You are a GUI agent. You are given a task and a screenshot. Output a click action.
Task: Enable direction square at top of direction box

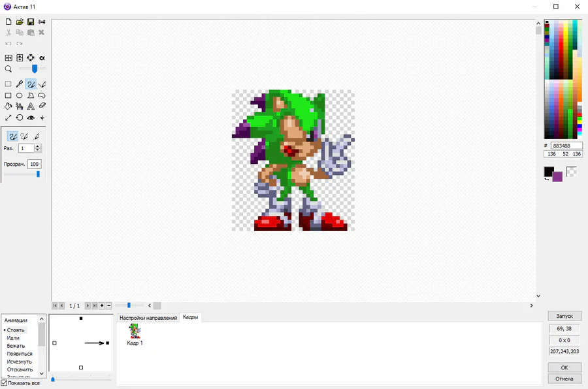(x=81, y=319)
